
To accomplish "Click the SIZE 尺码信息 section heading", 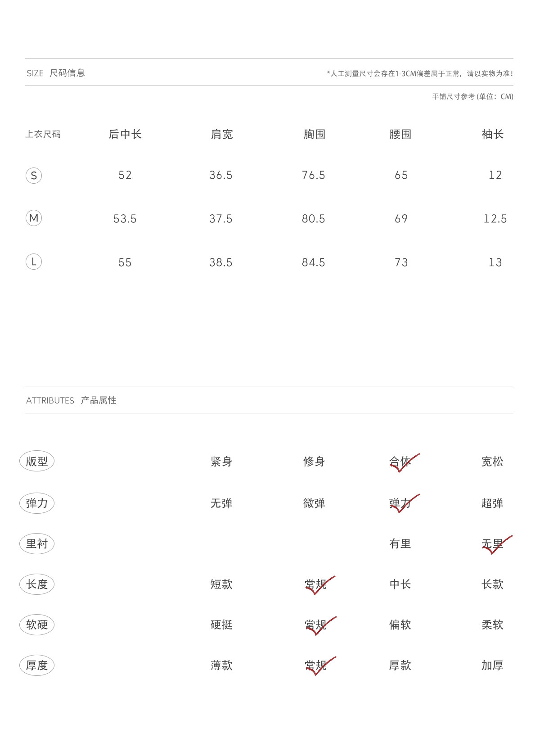I will [56, 73].
